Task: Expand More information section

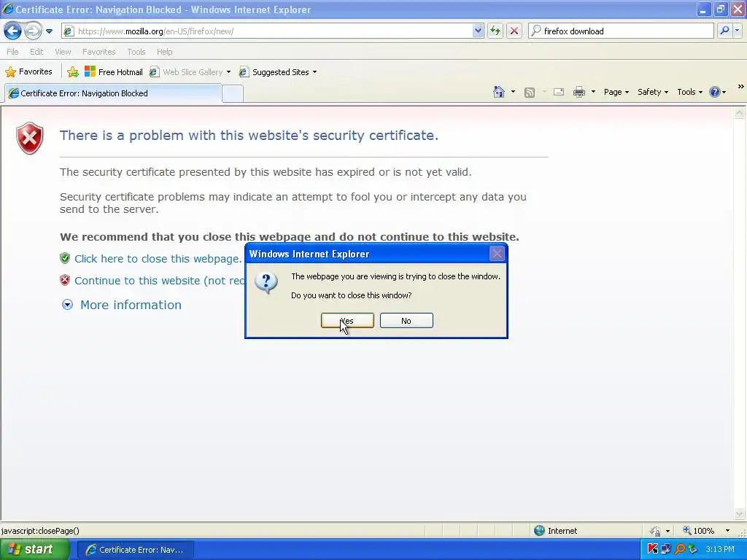Action: [x=122, y=305]
